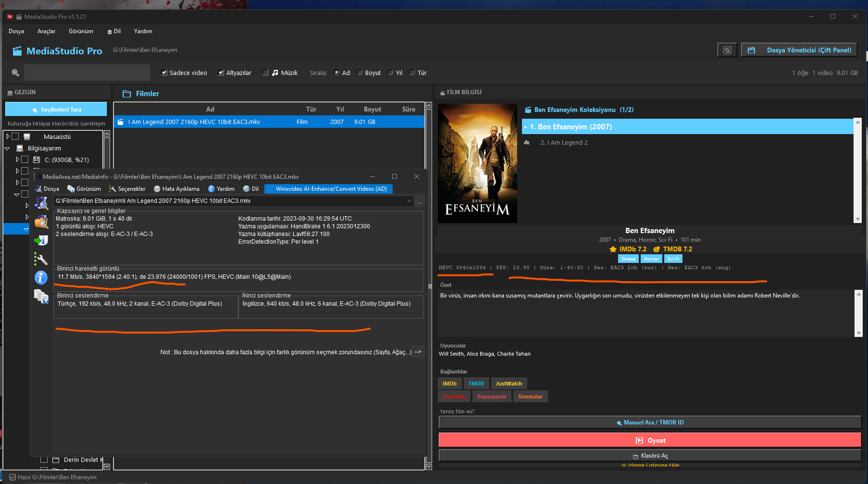Click the arrow button after the MediaInfo note
The width and height of the screenshot is (868, 484).
pos(418,352)
